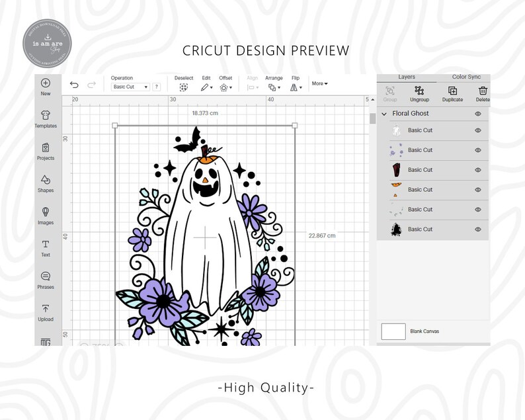
Task: Open the Templates panel
Action: (46, 115)
